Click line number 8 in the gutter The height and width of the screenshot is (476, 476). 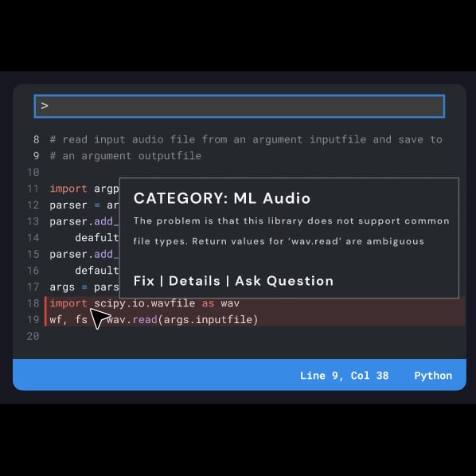[x=36, y=139]
